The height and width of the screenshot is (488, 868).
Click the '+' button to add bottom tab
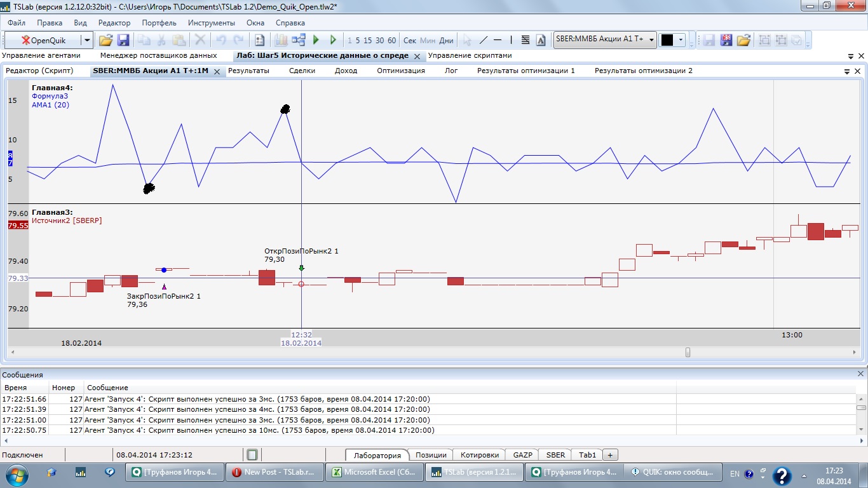[610, 455]
